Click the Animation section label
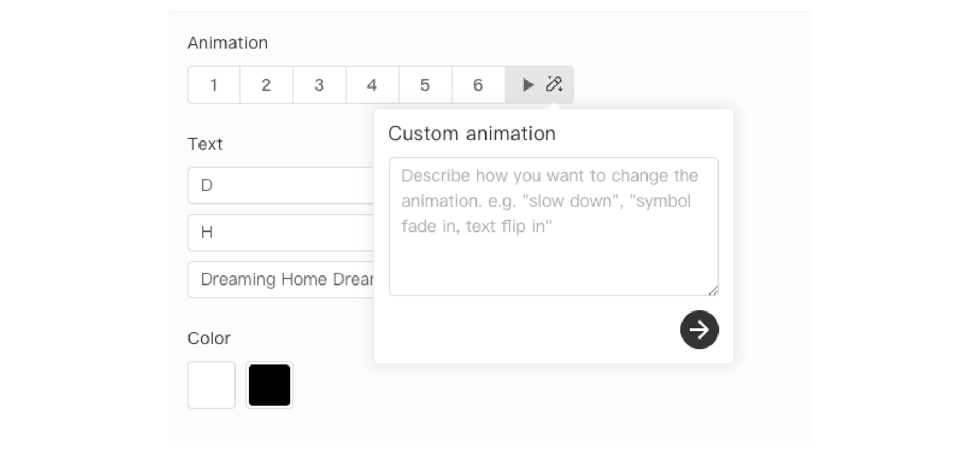The width and height of the screenshot is (980, 452). point(228,43)
